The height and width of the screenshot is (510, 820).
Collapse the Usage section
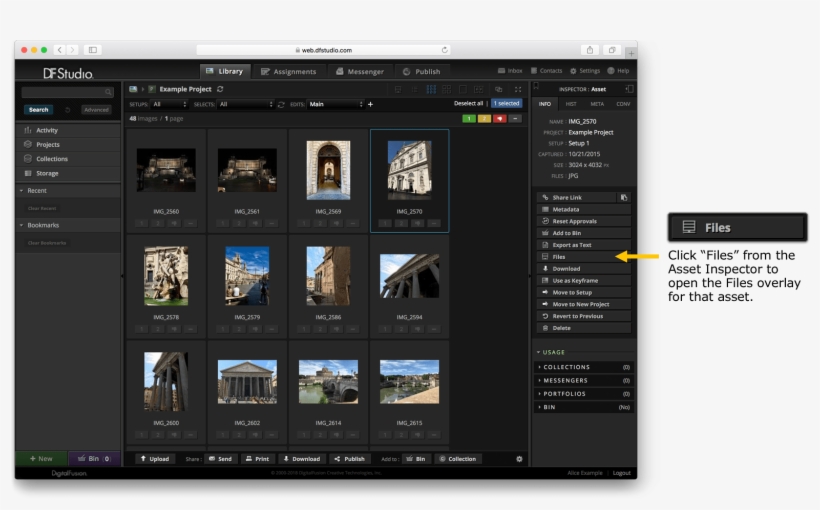pos(538,353)
